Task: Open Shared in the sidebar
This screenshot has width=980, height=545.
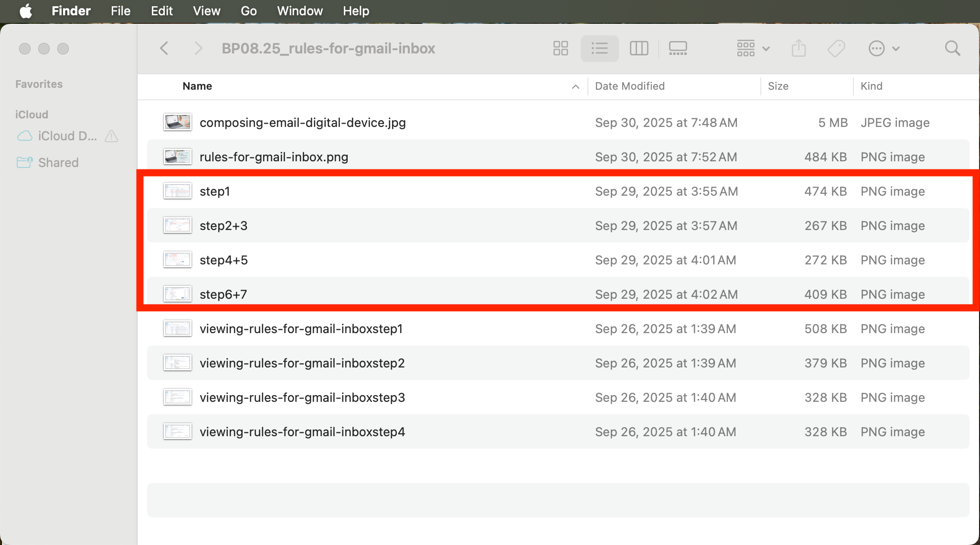Action: coord(58,163)
